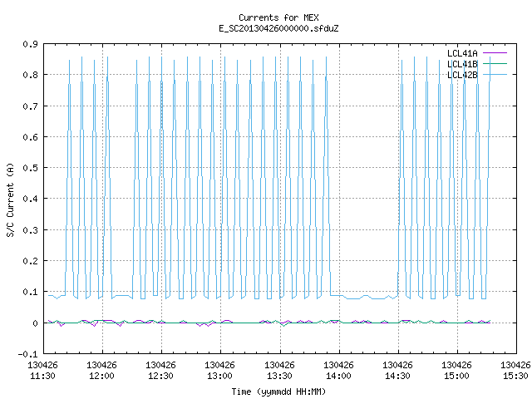This screenshot has width=532, height=399.
Task: Click the 14:30 time tick label
Action: click(x=397, y=376)
